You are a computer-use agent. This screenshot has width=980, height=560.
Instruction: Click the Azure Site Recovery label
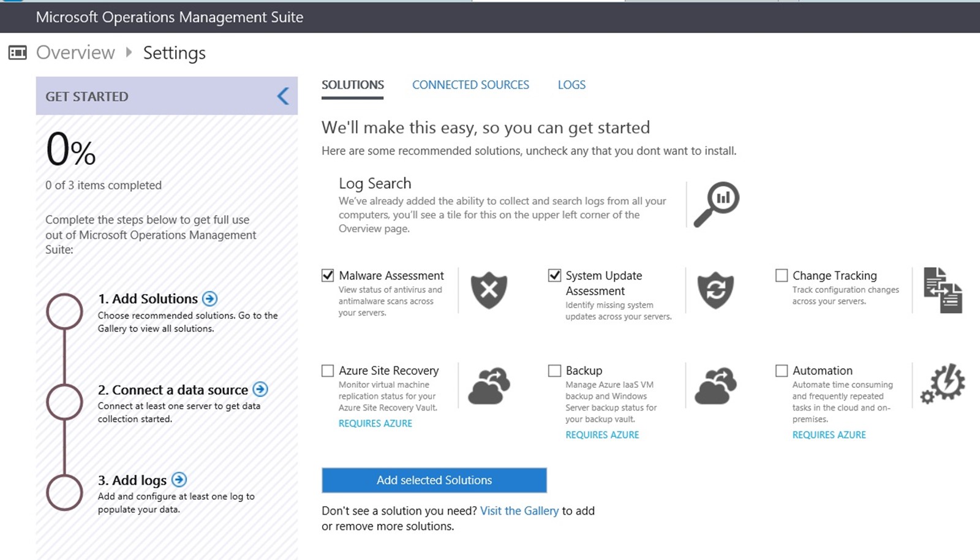tap(389, 371)
